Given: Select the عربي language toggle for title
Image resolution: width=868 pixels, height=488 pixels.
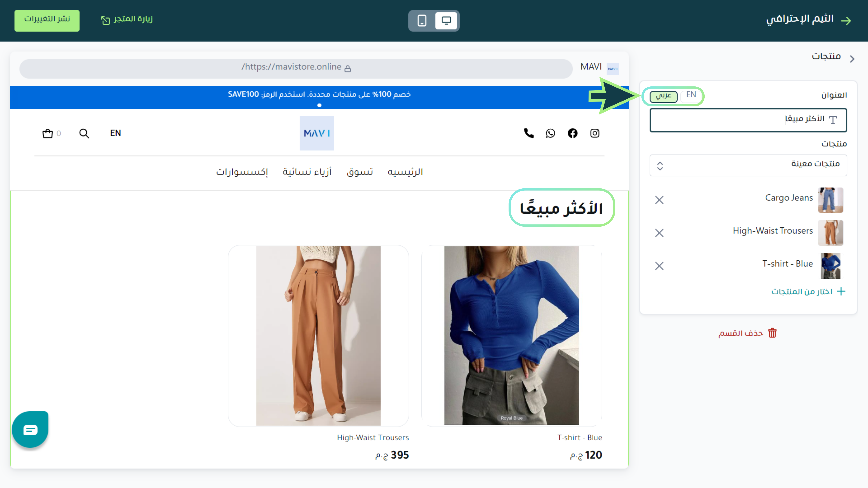Looking at the screenshot, I should pyautogui.click(x=663, y=96).
